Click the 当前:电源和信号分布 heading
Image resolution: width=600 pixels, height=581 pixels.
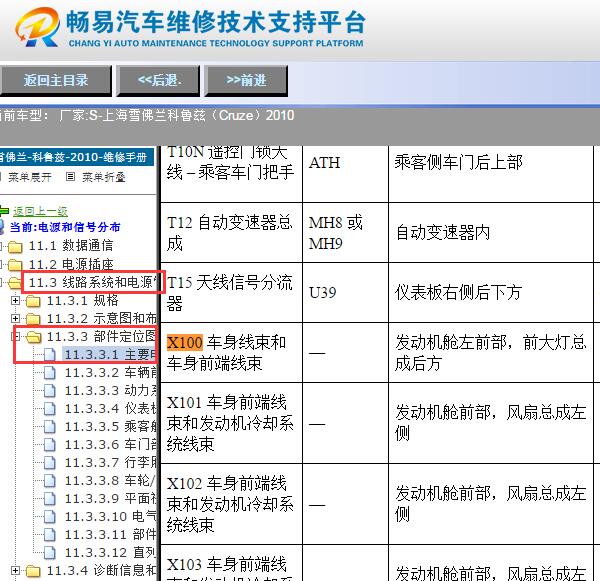65,227
